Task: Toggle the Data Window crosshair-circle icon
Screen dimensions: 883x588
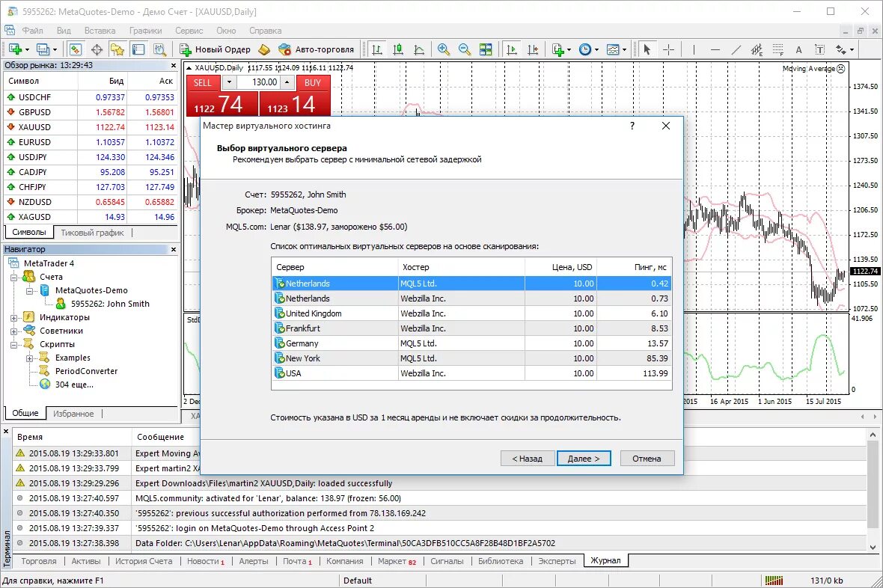Action: (97, 49)
